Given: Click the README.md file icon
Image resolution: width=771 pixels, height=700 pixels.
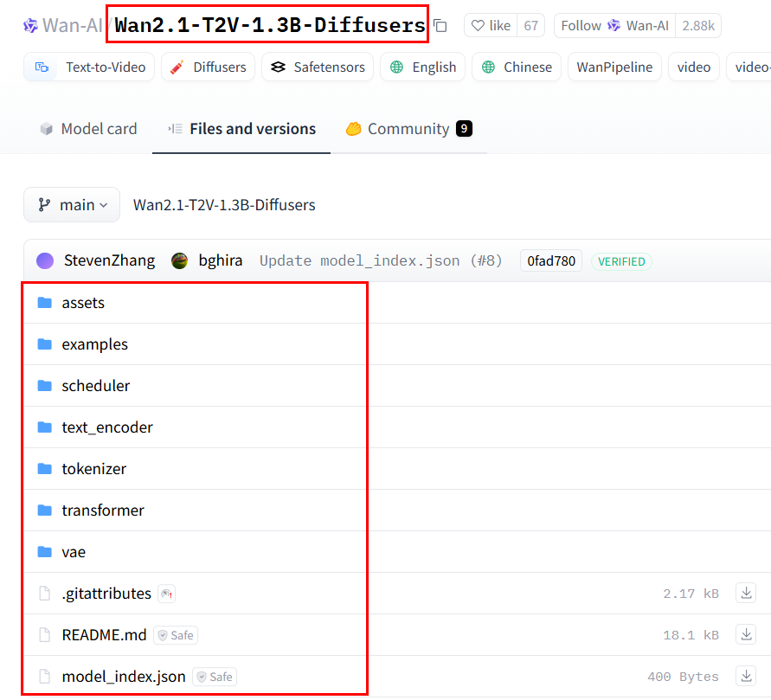Looking at the screenshot, I should point(45,635).
